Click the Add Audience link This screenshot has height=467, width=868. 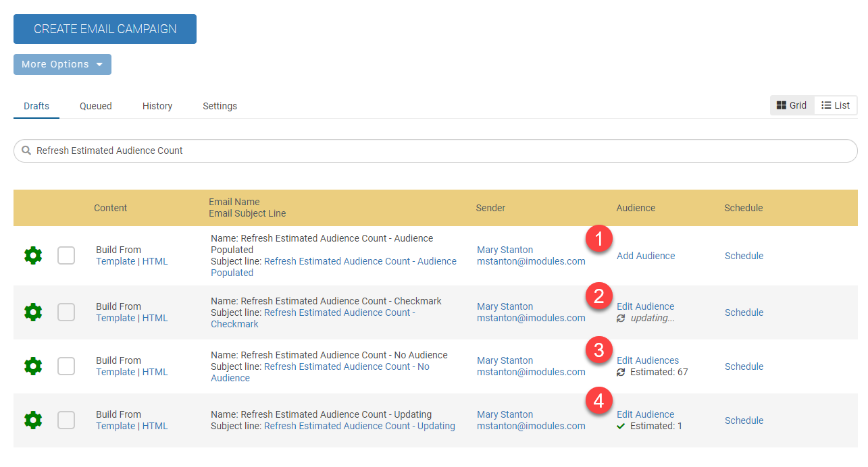tap(646, 256)
